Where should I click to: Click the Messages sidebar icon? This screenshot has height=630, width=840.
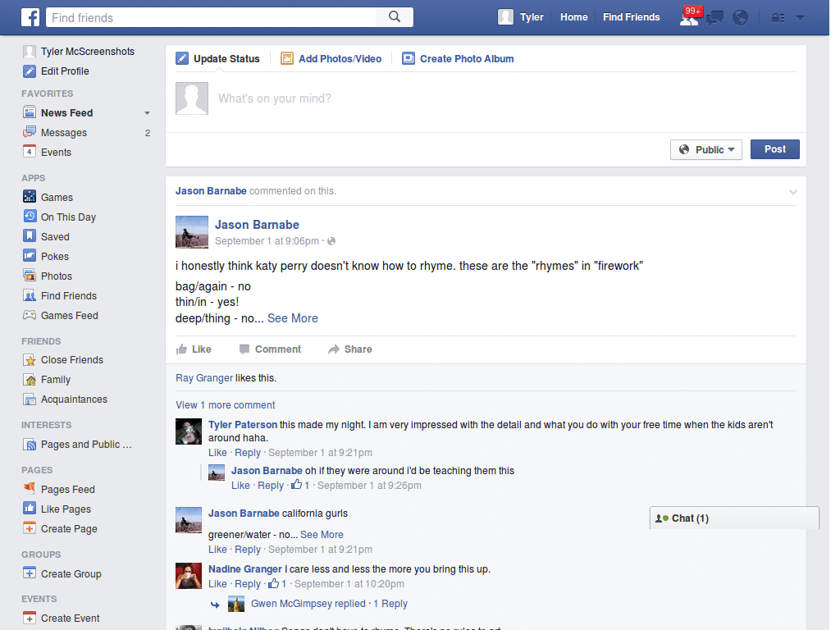(x=30, y=132)
